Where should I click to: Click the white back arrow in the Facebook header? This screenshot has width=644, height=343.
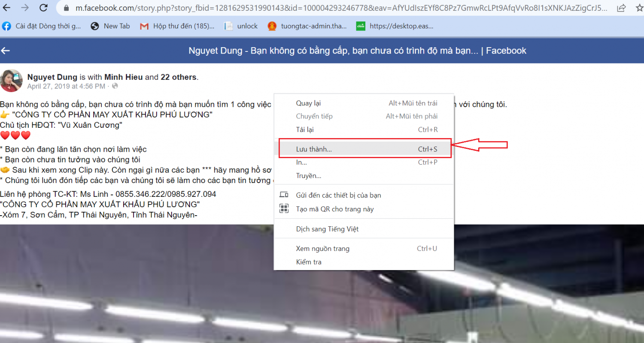pyautogui.click(x=5, y=51)
